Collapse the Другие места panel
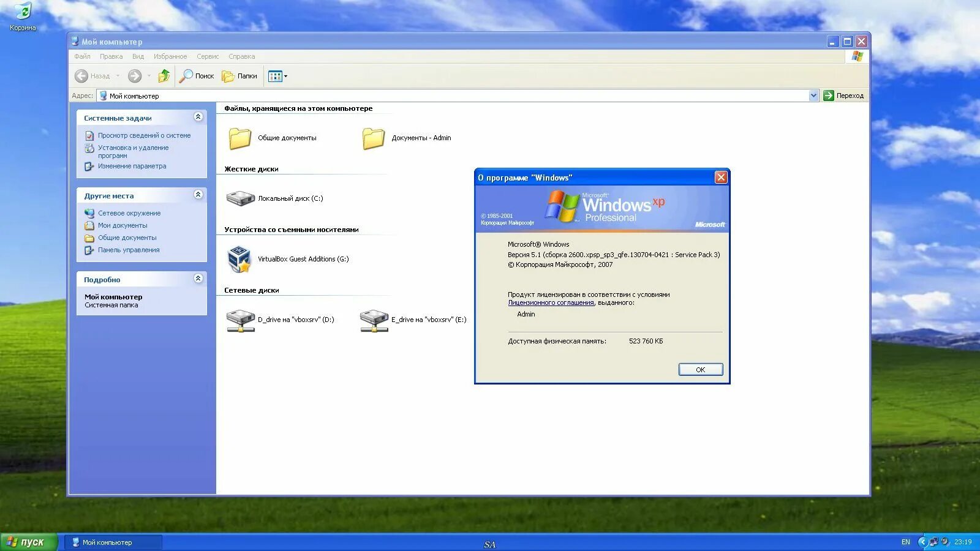Image resolution: width=980 pixels, height=551 pixels. 198,195
